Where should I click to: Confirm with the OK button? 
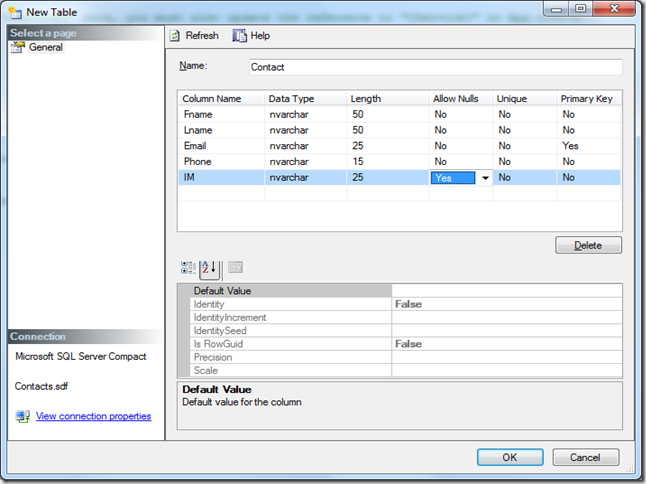pyautogui.click(x=509, y=457)
